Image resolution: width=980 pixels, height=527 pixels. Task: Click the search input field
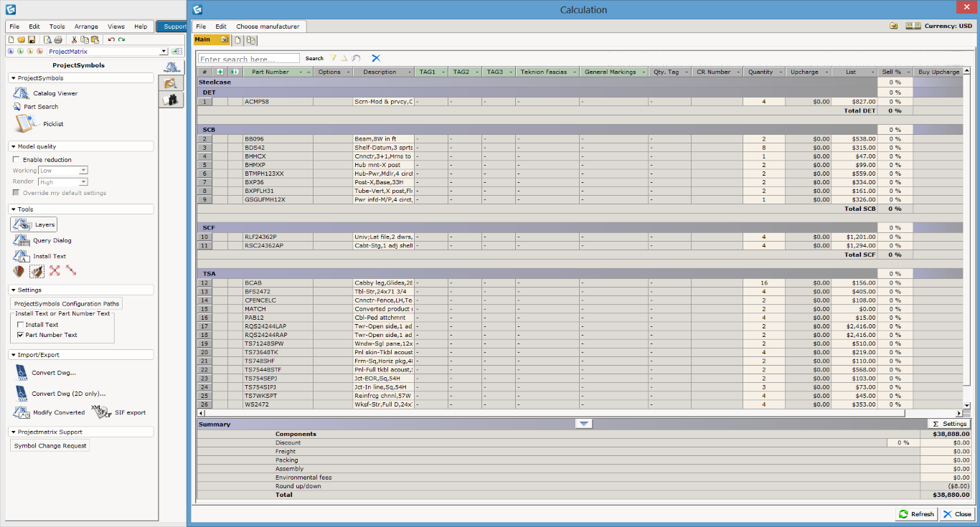pos(249,59)
